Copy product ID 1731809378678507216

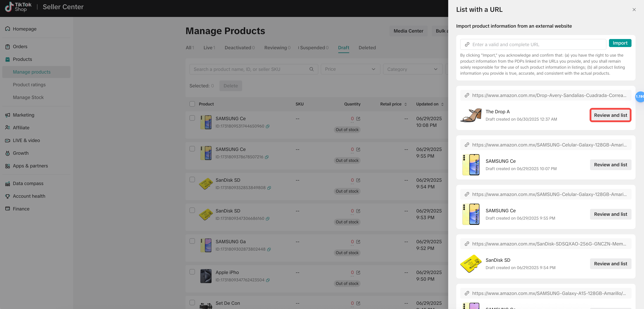click(266, 157)
